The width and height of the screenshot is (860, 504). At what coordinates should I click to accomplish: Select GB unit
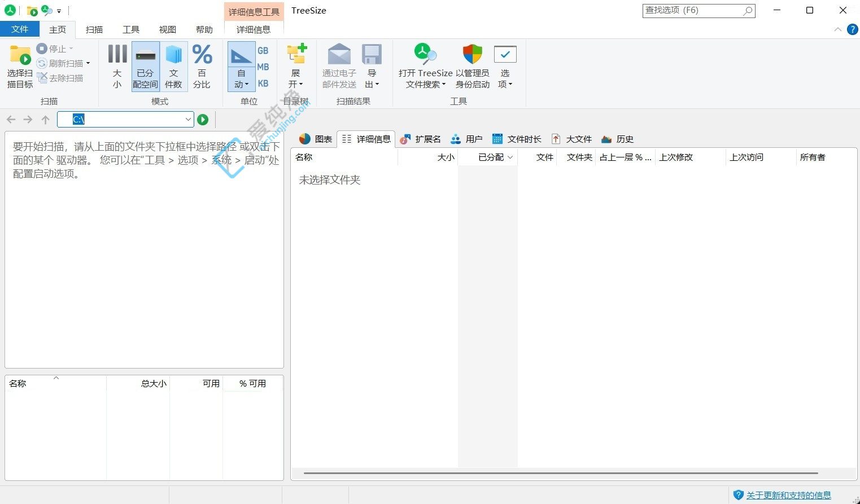click(263, 51)
